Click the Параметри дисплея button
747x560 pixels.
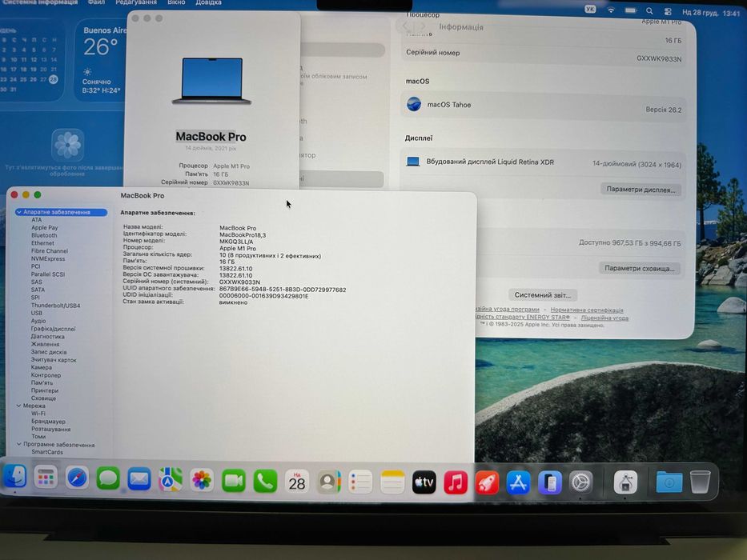click(x=641, y=189)
